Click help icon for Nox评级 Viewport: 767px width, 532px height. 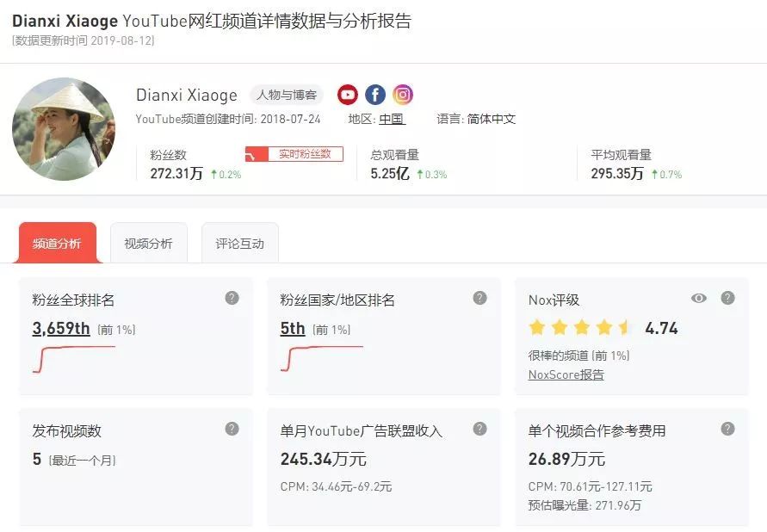(727, 298)
